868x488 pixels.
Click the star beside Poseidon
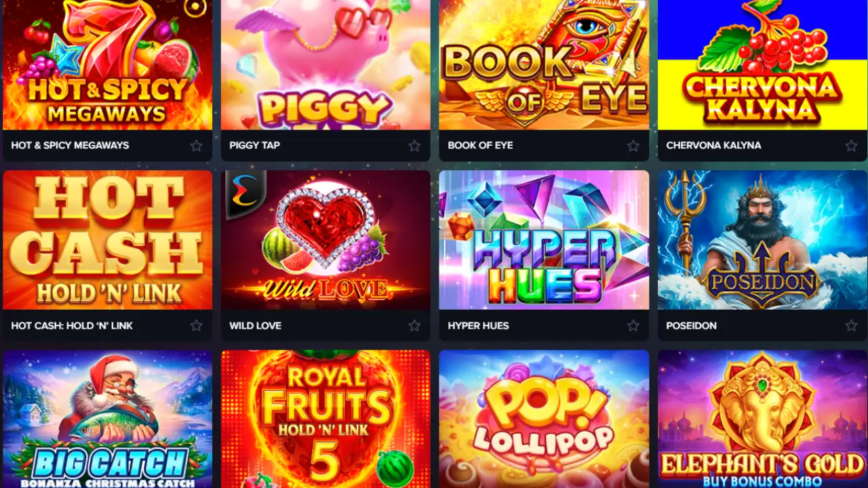(x=851, y=326)
